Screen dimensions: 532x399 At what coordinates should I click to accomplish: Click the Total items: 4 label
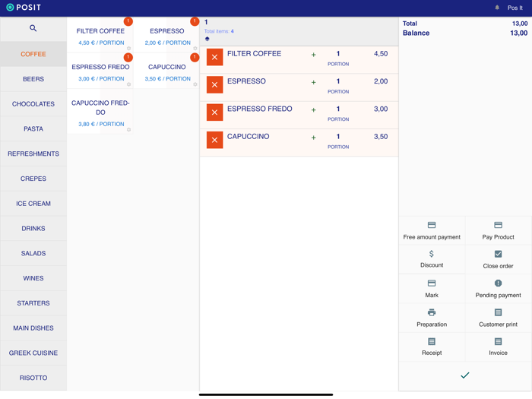(219, 31)
